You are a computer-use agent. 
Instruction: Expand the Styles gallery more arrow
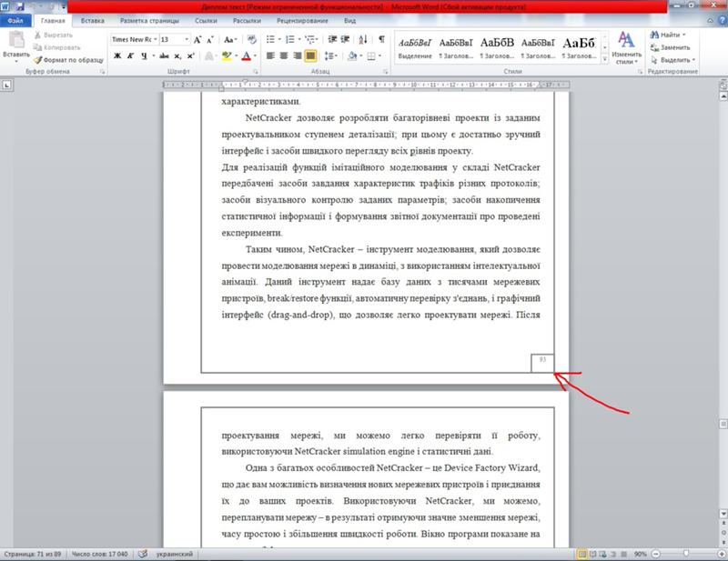604,59
